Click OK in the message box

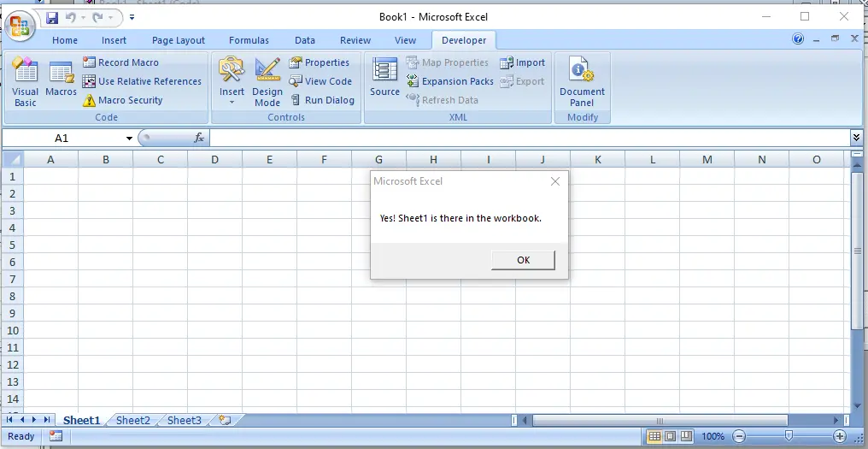[523, 260]
